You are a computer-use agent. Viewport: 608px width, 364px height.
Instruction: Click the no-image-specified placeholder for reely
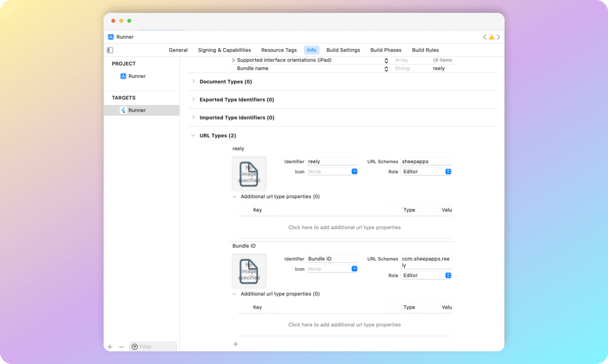coord(249,174)
